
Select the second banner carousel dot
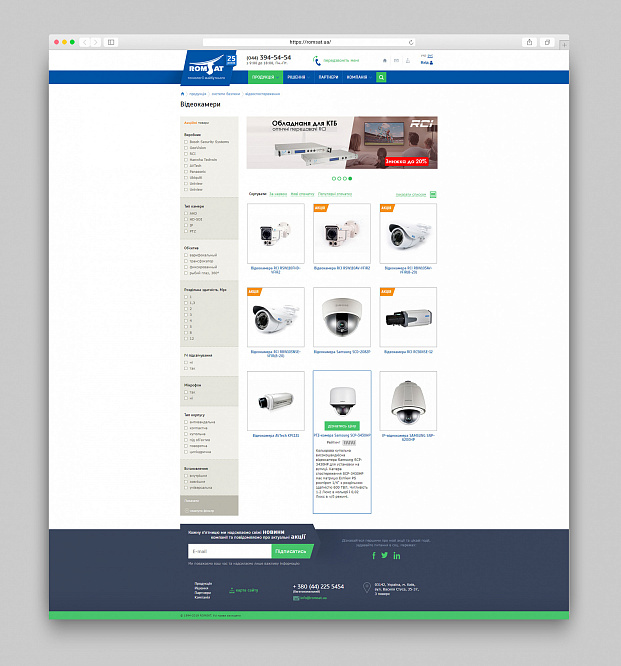tap(339, 179)
